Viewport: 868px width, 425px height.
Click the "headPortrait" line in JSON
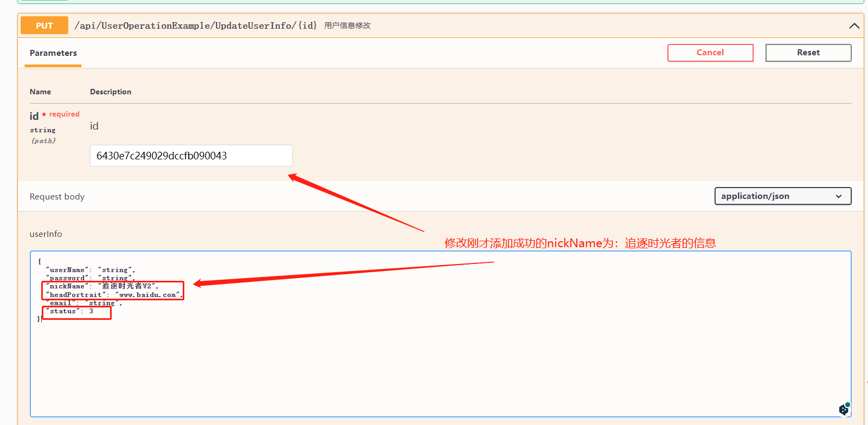click(x=114, y=295)
